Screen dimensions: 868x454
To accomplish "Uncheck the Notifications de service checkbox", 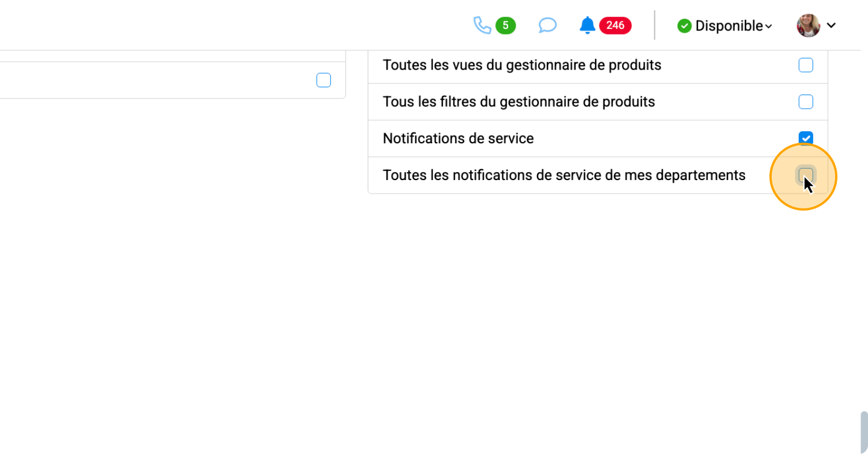I will click(x=805, y=139).
